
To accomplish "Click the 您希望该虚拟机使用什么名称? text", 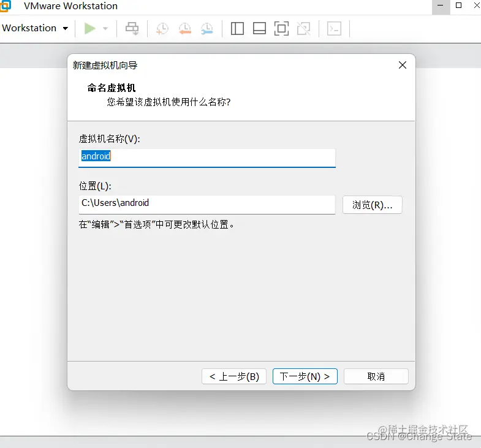I will (169, 102).
